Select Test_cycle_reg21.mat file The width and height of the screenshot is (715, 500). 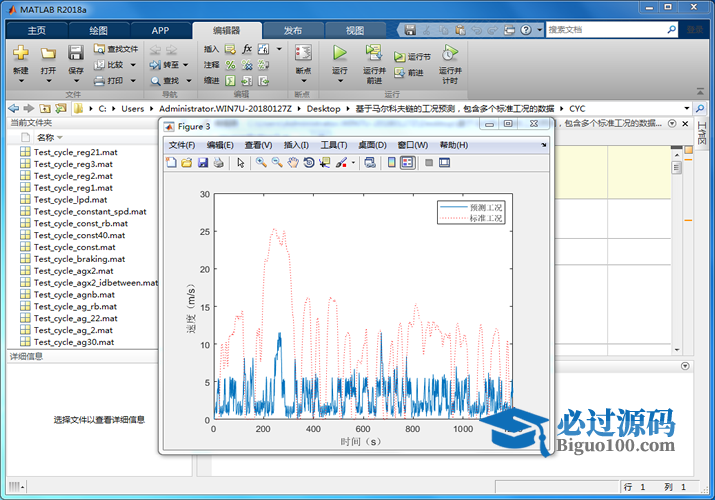pos(76,152)
